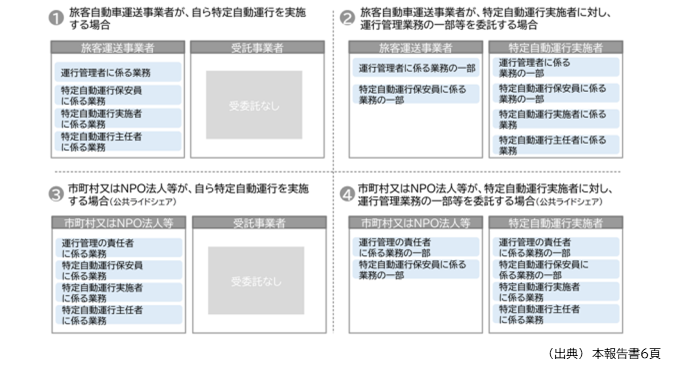Select 特定自動運行主任者に係る業務 item in case 4
Image resolution: width=680 pixels, height=372 pixels.
pos(556,314)
